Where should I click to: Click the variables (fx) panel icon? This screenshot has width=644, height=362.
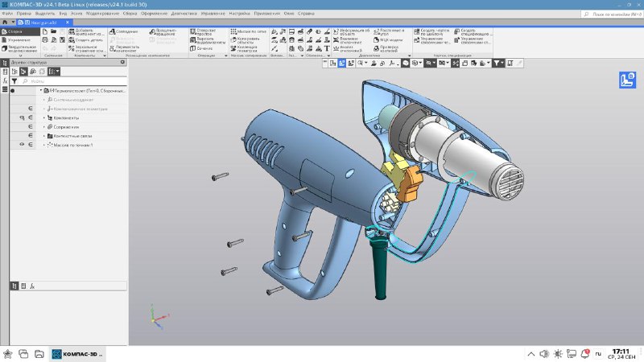pyautogui.click(x=4, y=80)
